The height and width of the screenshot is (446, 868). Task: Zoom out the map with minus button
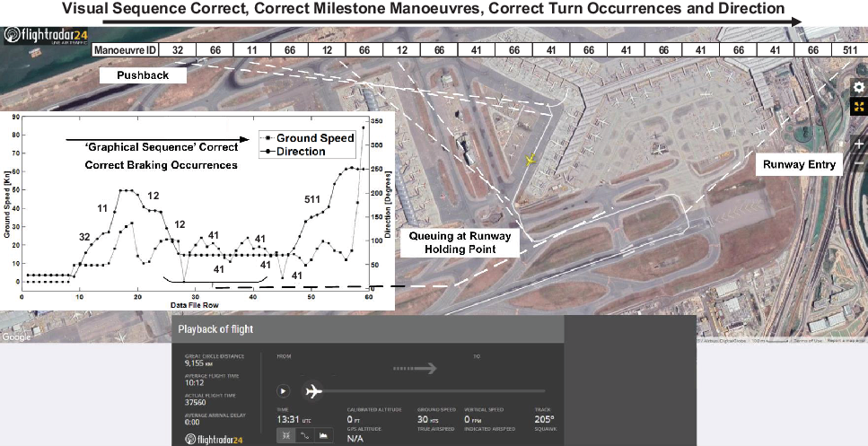(x=858, y=164)
